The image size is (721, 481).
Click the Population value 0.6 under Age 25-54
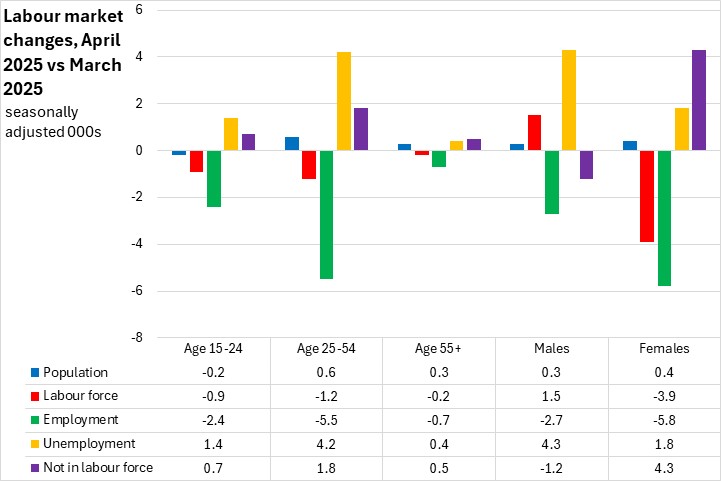326,373
